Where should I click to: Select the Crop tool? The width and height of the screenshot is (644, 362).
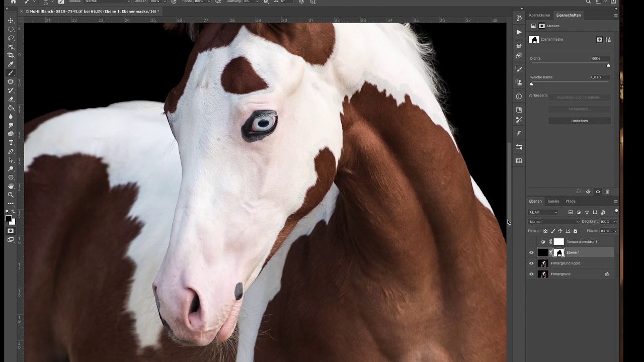click(11, 55)
